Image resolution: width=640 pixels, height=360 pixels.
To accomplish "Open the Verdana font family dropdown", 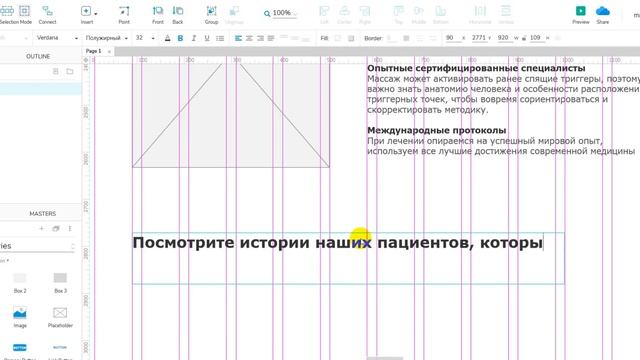I will tap(57, 38).
